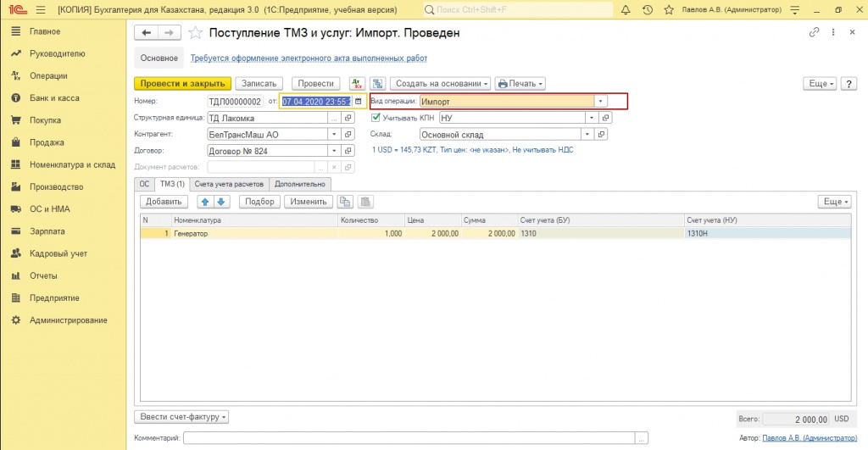Open document structure icon next to Дт/Кт
868x450 pixels.
[x=377, y=84]
